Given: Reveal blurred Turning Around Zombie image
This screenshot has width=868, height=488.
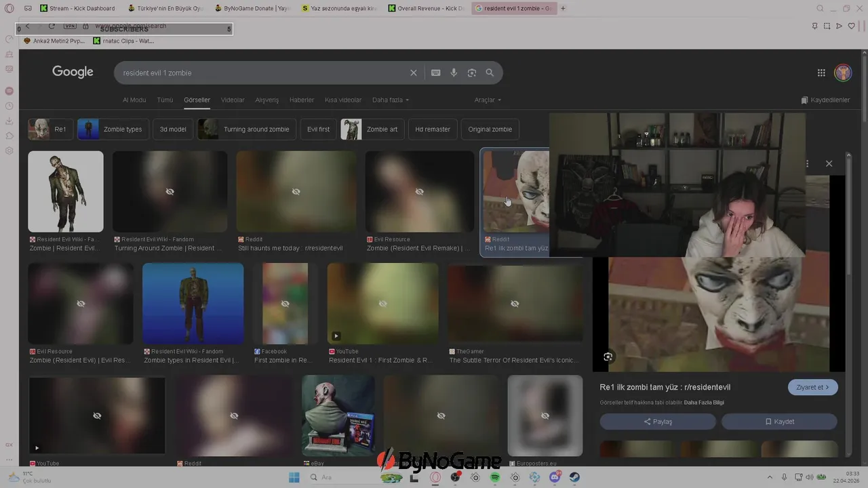Looking at the screenshot, I should pos(170,191).
